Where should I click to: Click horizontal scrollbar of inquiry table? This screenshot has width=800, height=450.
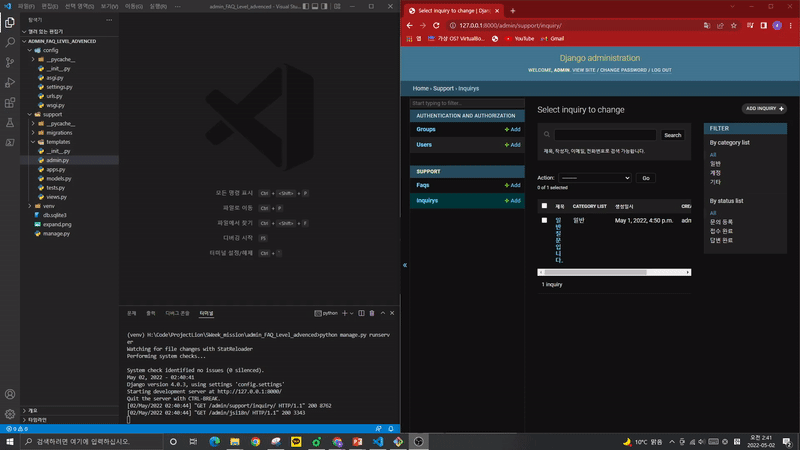click(595, 272)
